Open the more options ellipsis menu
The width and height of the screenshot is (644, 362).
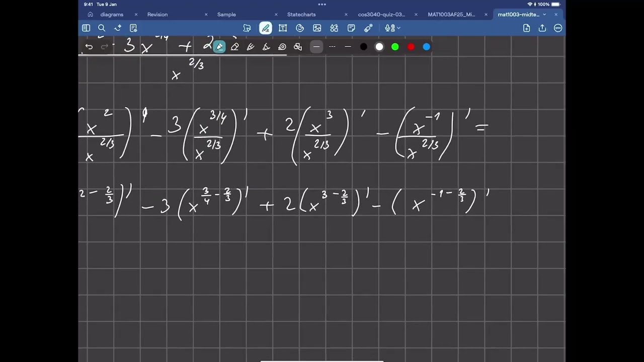click(558, 28)
